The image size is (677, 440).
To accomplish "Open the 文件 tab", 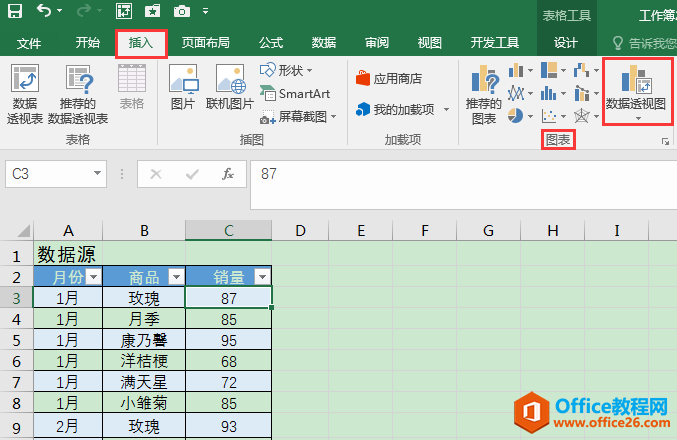I will coord(29,43).
